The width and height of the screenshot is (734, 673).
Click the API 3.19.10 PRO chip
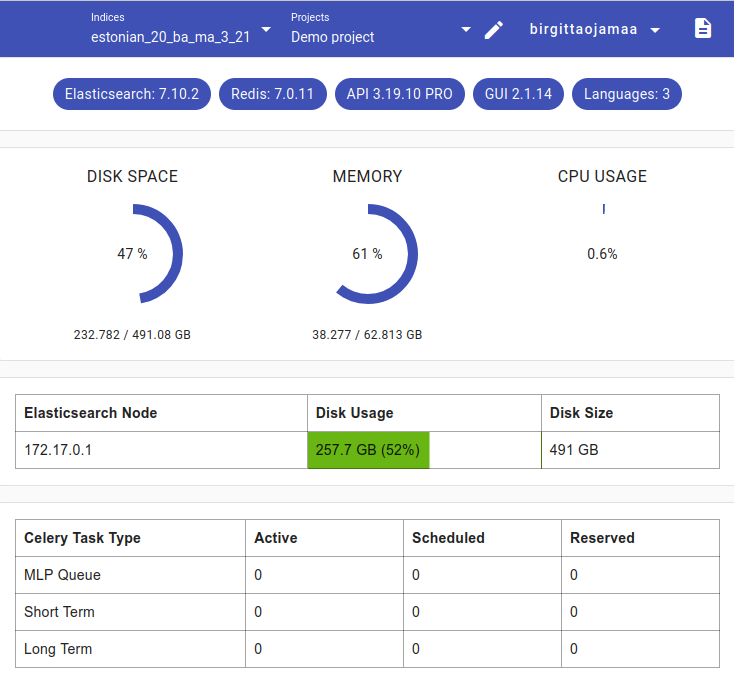(399, 94)
